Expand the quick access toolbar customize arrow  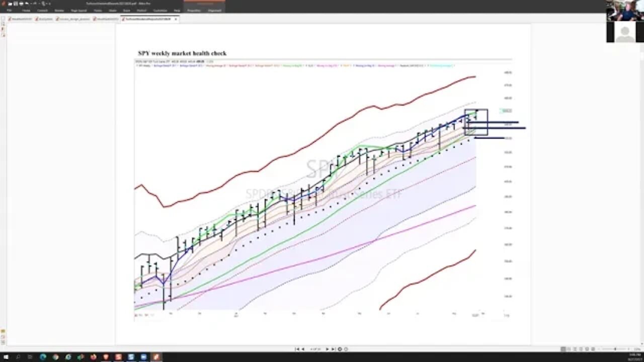tap(49, 3)
